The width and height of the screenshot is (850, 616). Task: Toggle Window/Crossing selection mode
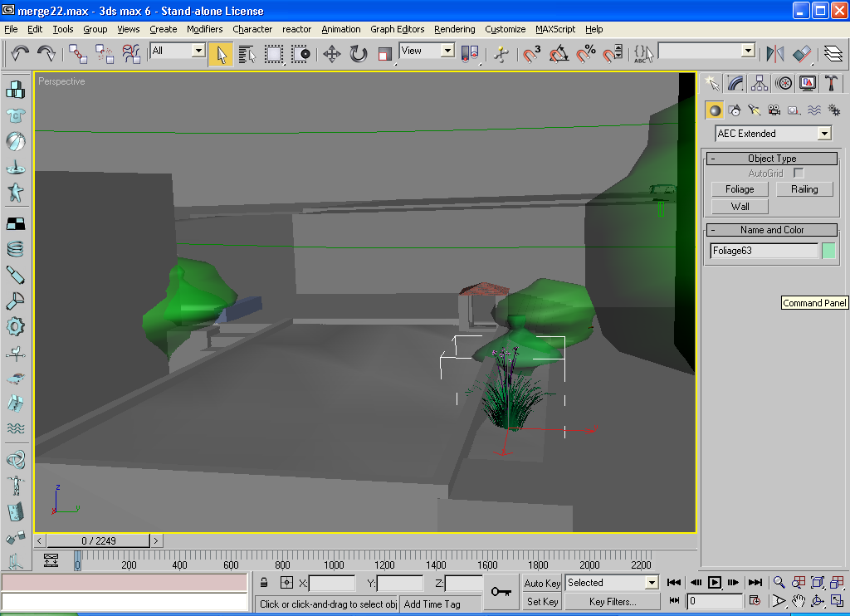[300, 54]
